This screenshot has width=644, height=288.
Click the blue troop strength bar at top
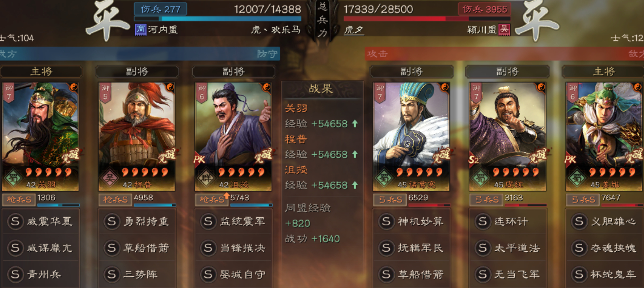coord(218,19)
